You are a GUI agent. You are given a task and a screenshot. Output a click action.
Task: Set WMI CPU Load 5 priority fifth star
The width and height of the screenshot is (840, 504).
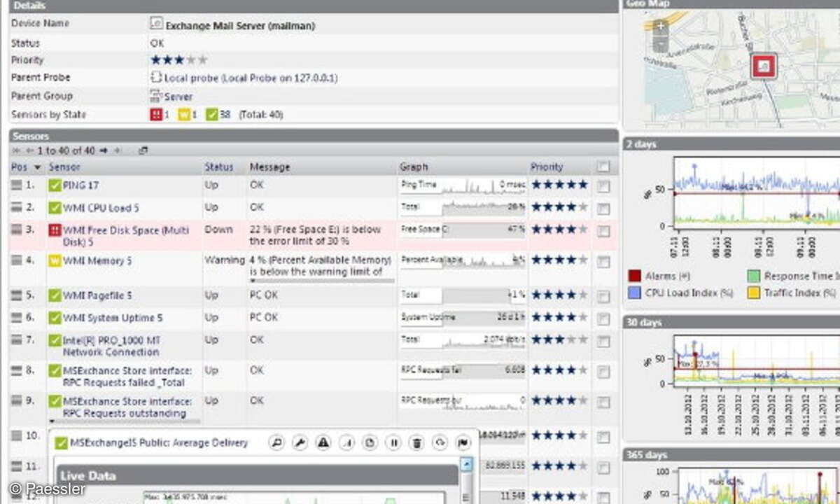(x=582, y=208)
